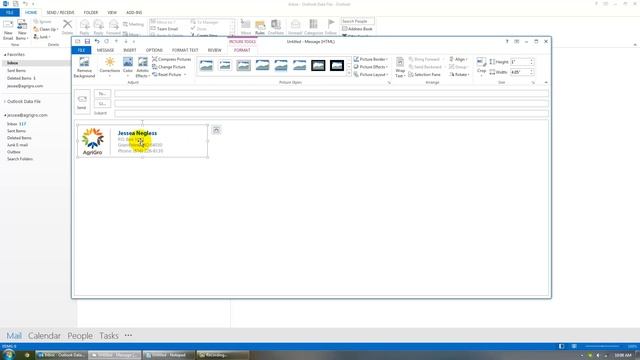Switch to the FORMAT TEXT tab
640x360 pixels.
click(185, 50)
